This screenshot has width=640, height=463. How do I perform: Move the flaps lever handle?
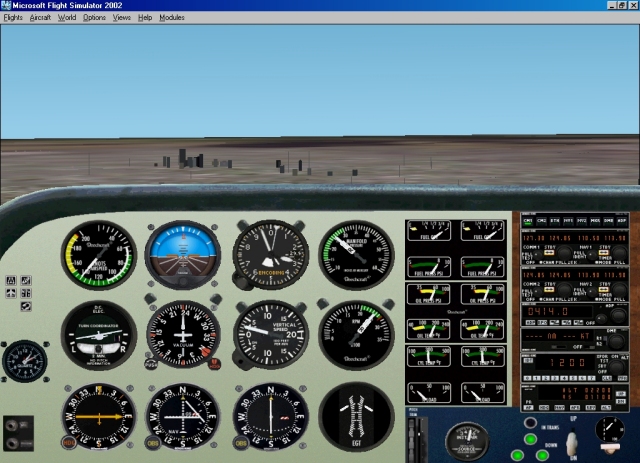coord(610,449)
